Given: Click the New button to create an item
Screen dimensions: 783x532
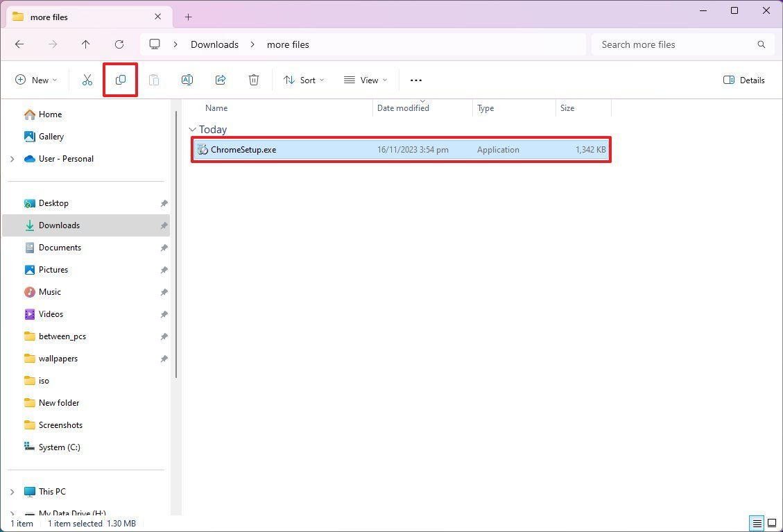Looking at the screenshot, I should coord(35,80).
